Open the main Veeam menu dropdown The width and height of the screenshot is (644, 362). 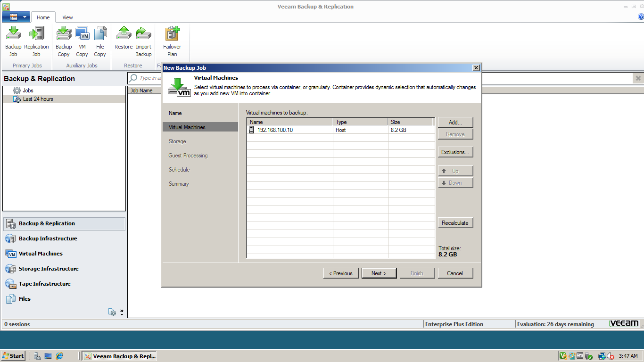pos(16,16)
